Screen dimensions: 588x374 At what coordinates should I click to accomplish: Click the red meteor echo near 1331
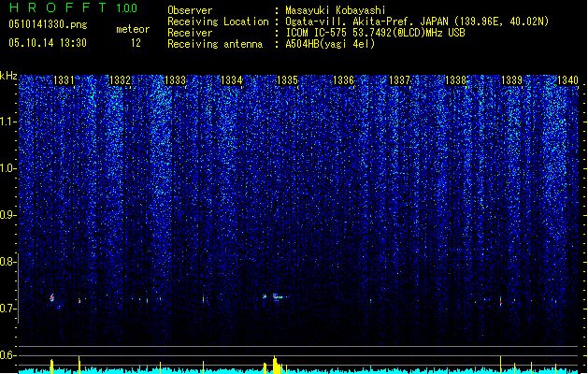pyautogui.click(x=52, y=298)
